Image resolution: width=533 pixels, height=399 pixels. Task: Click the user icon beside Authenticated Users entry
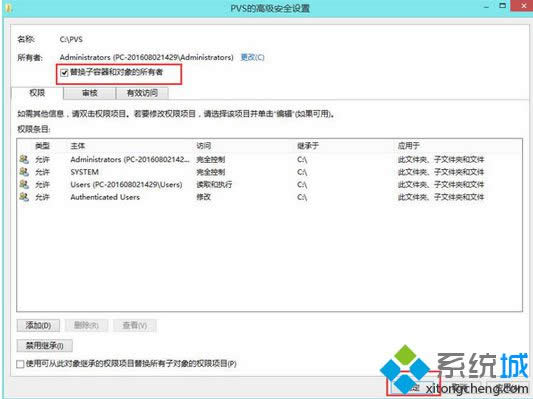24,197
